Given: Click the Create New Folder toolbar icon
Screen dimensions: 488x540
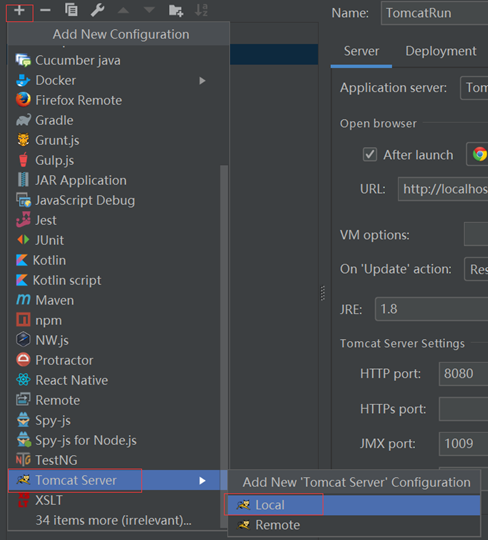Looking at the screenshot, I should click(176, 11).
